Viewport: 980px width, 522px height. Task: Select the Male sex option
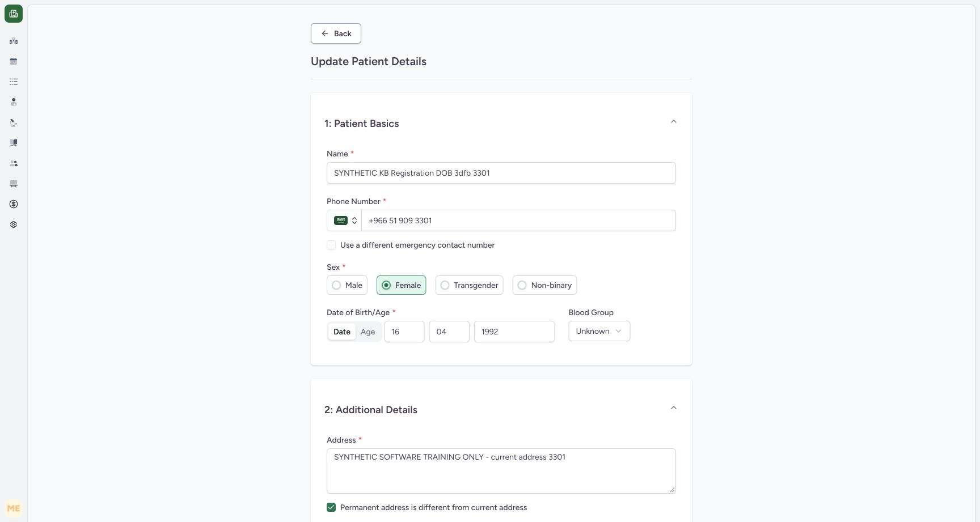click(x=347, y=285)
